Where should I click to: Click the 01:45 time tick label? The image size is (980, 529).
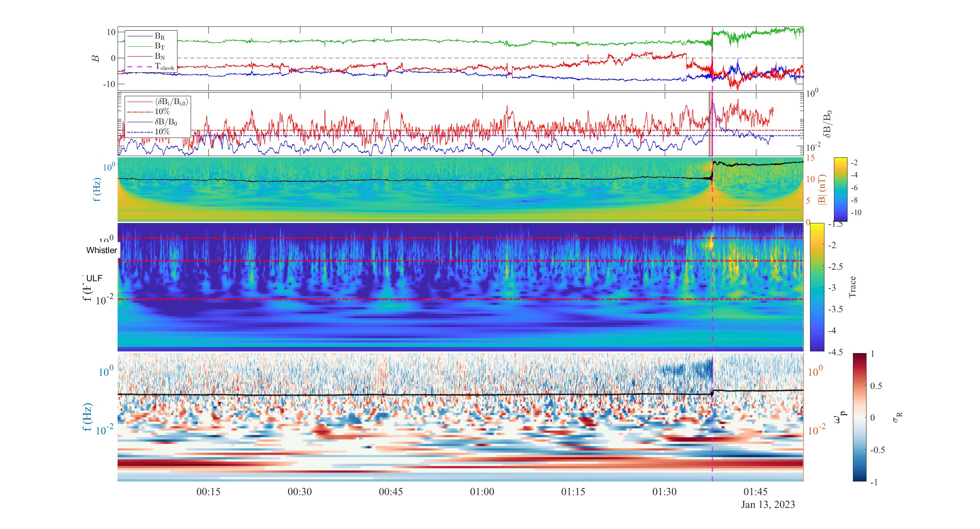756,492
